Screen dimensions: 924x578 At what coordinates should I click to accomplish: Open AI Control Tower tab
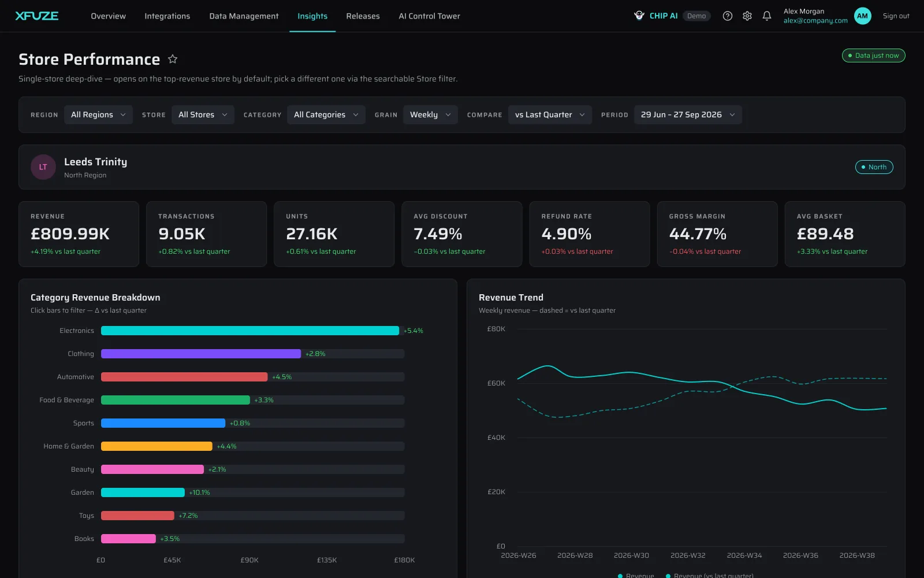click(429, 16)
